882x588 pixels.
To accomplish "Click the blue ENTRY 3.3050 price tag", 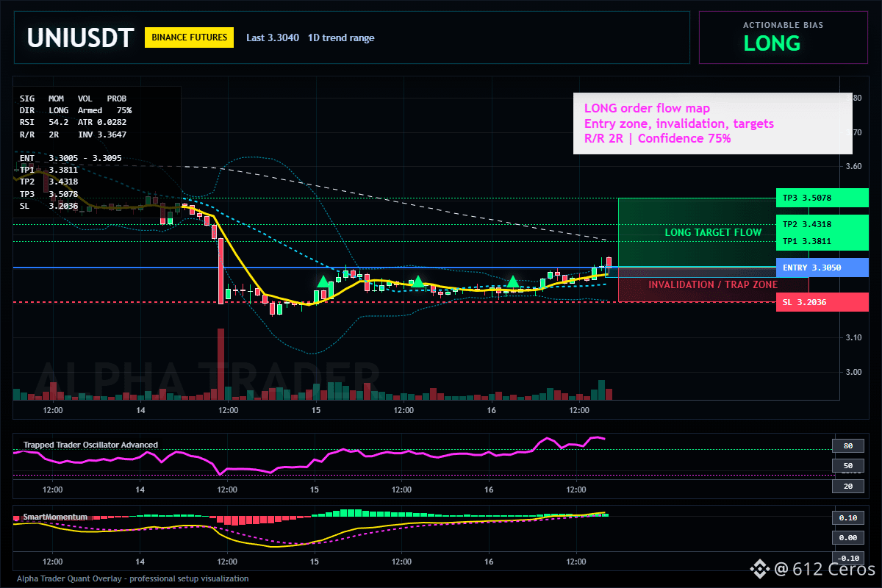I will tap(822, 268).
